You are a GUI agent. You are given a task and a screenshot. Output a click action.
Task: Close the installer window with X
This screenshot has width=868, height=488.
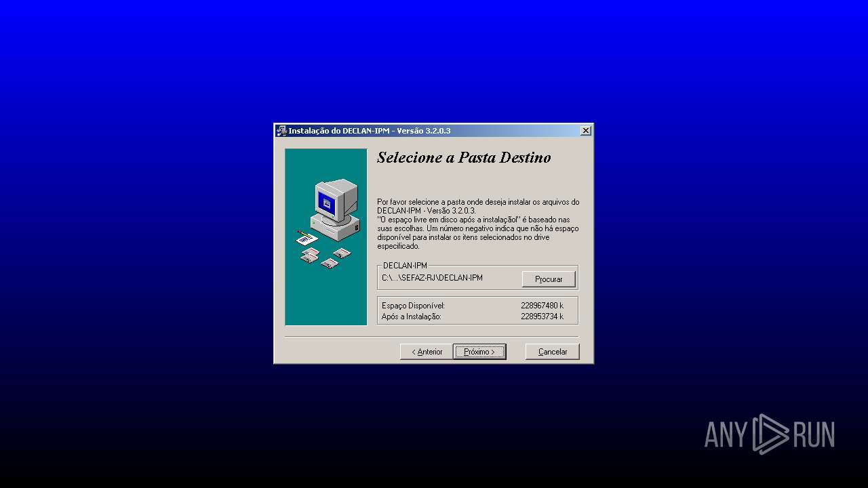pos(586,131)
